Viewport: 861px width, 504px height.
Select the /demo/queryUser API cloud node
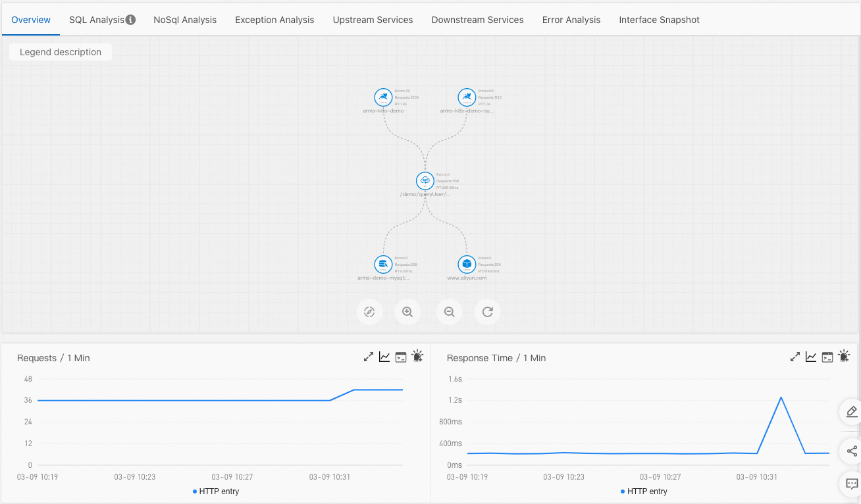click(x=425, y=181)
